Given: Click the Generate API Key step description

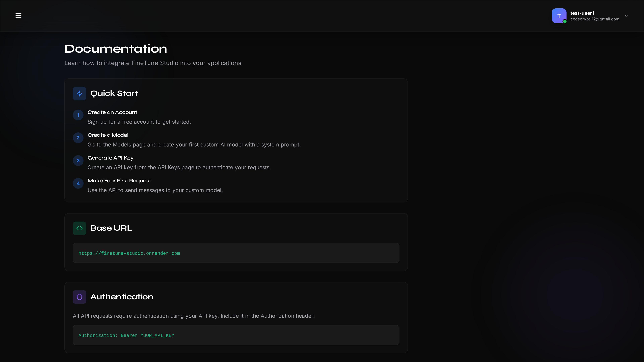Looking at the screenshot, I should pyautogui.click(x=179, y=168).
